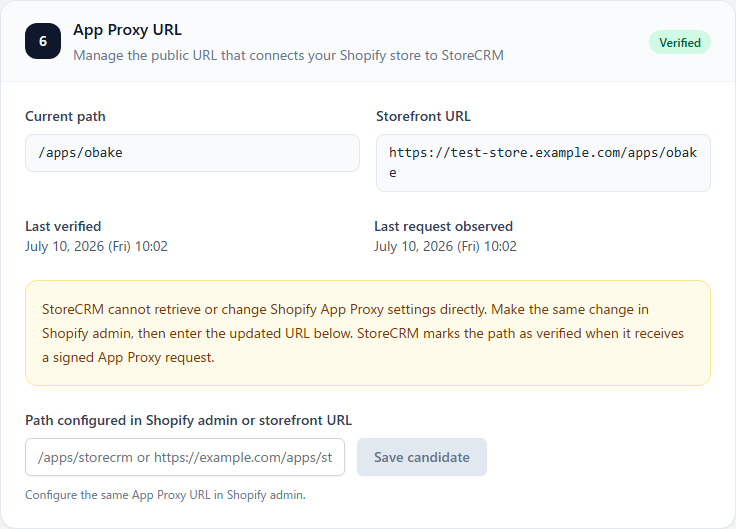Click the 'Manage the public URL' description text

288,55
